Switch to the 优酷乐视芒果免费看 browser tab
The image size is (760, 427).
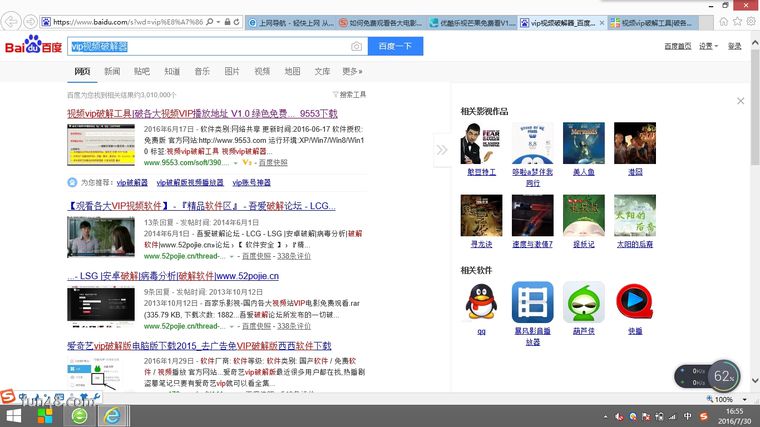[472, 23]
